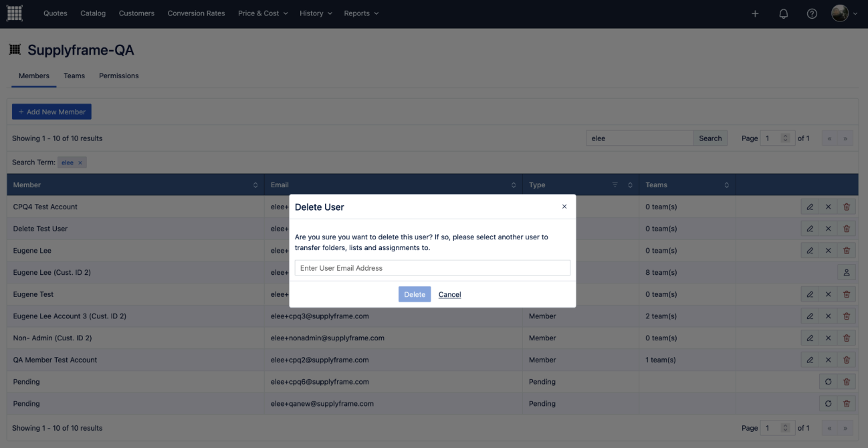Click the elee+nonadmin@supplyframe.com email cell
The height and width of the screenshot is (448, 868).
[x=393, y=338]
